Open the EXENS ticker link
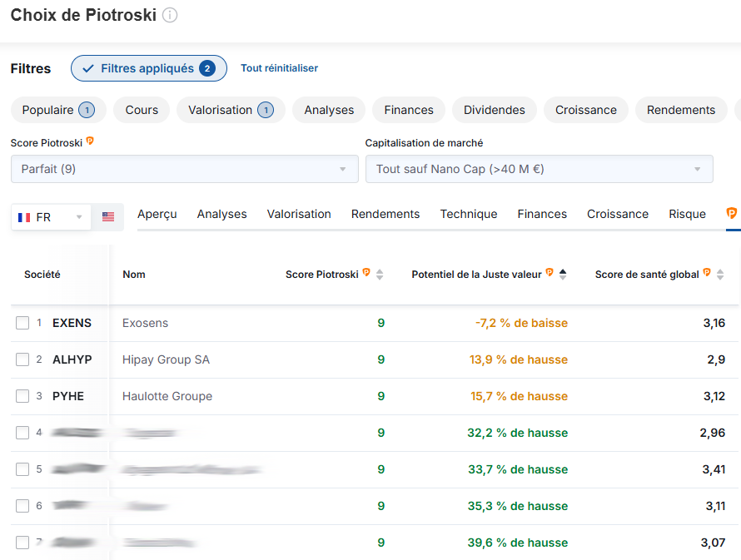The height and width of the screenshot is (560, 741). [72, 323]
